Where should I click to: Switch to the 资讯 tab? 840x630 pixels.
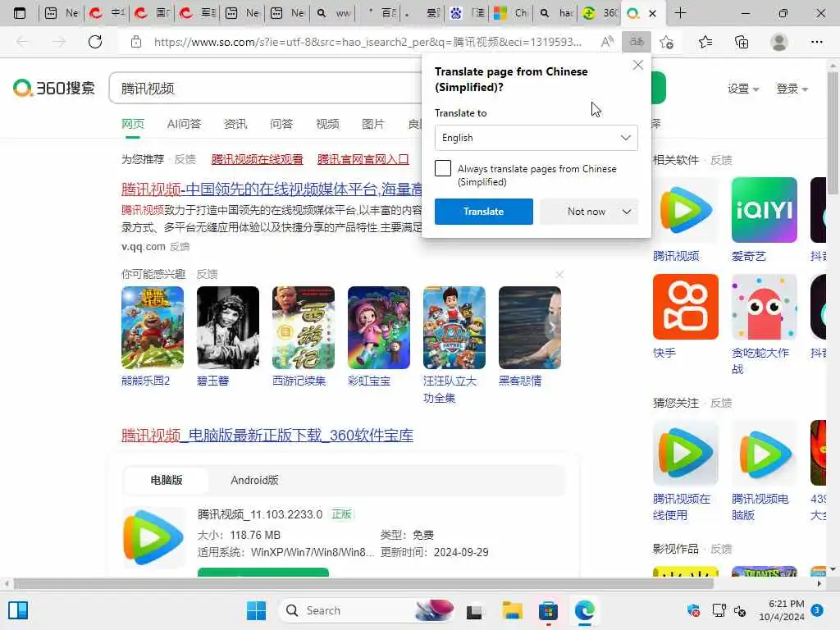235,125
